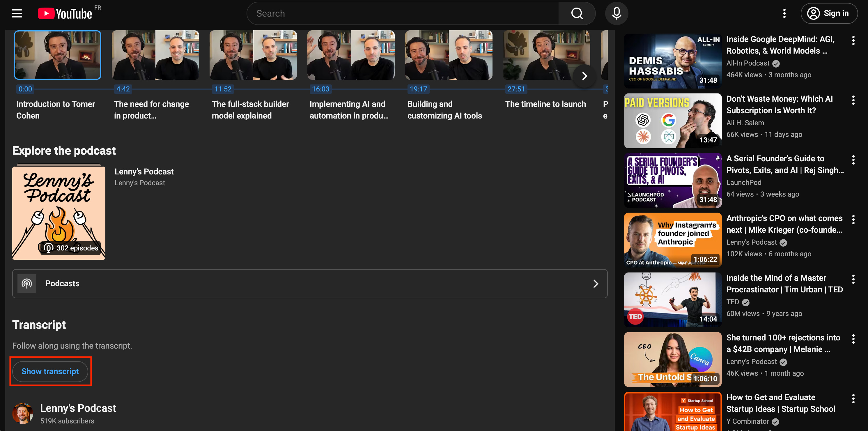
Task: Open more options for Ali H. Salem video
Action: click(853, 100)
